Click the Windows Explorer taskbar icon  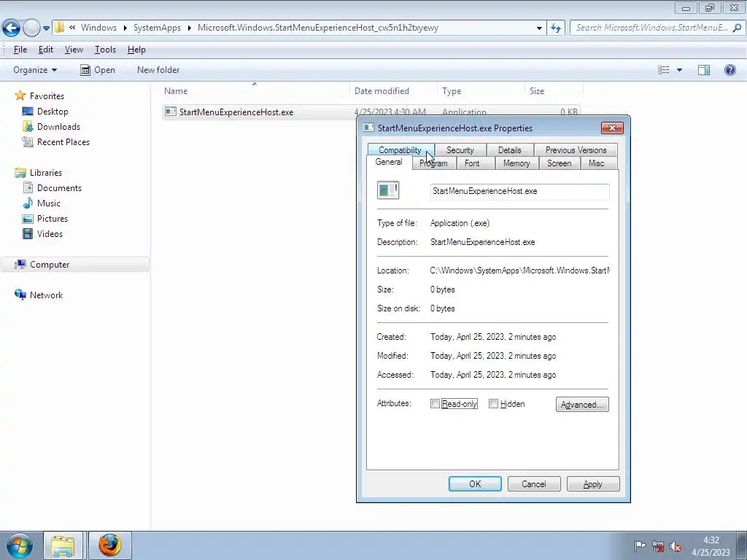(x=63, y=545)
